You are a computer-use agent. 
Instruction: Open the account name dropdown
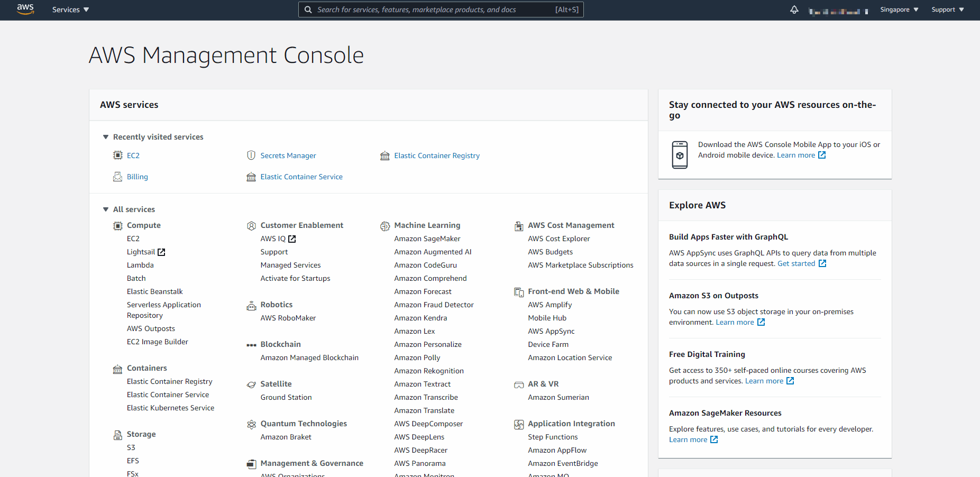point(838,11)
